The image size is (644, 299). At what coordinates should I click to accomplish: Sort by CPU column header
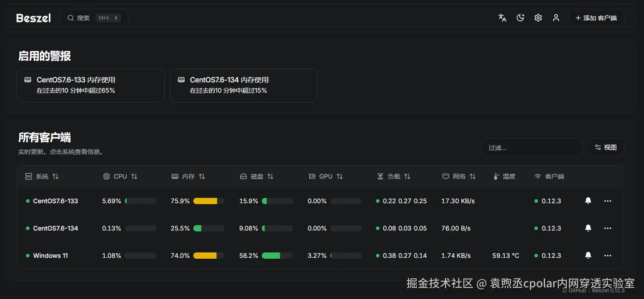click(x=120, y=176)
